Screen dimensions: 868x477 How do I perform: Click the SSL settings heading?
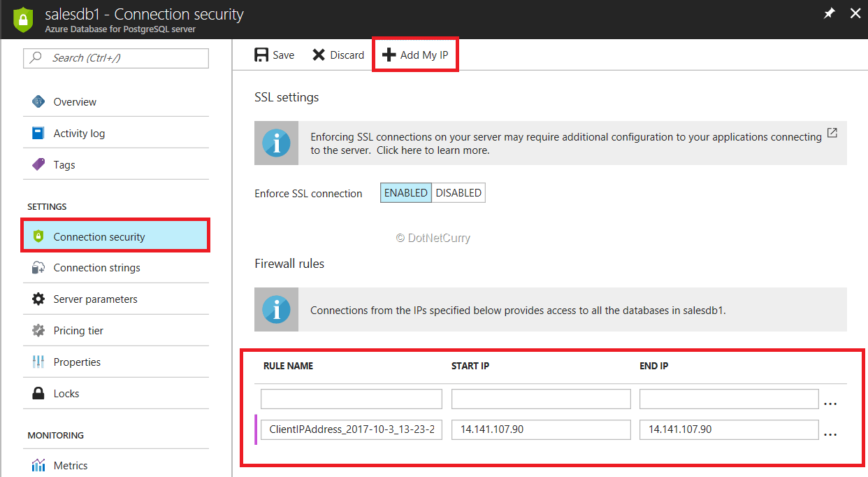click(x=287, y=97)
